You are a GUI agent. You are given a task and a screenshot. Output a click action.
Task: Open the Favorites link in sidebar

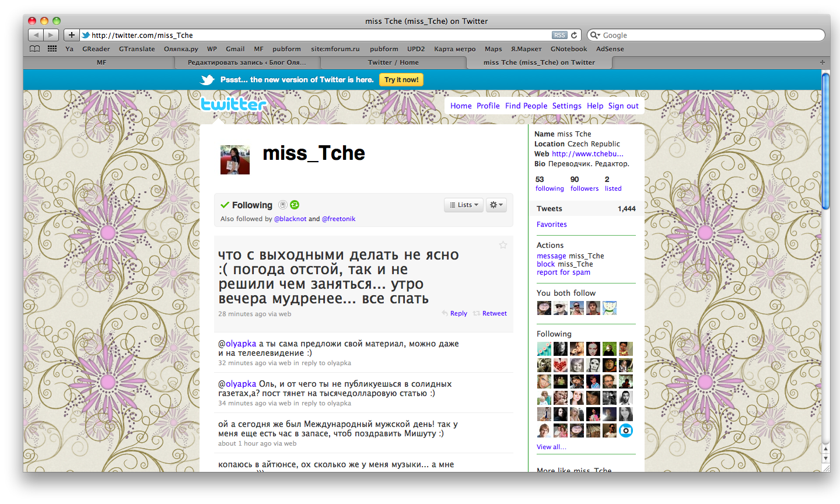(552, 225)
